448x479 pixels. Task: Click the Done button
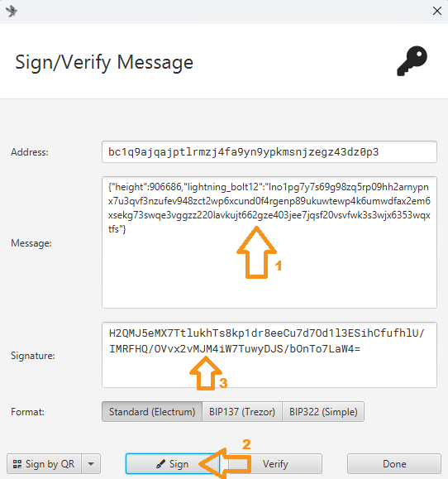(394, 464)
